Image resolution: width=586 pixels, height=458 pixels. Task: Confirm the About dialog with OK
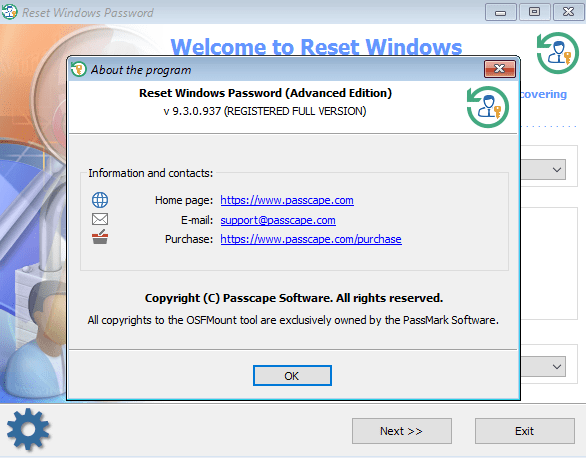tap(292, 375)
